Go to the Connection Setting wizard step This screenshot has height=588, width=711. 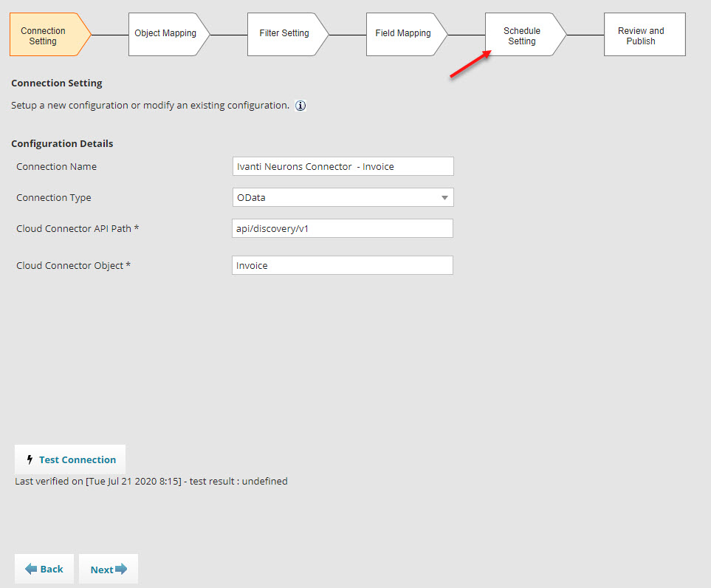(x=50, y=35)
